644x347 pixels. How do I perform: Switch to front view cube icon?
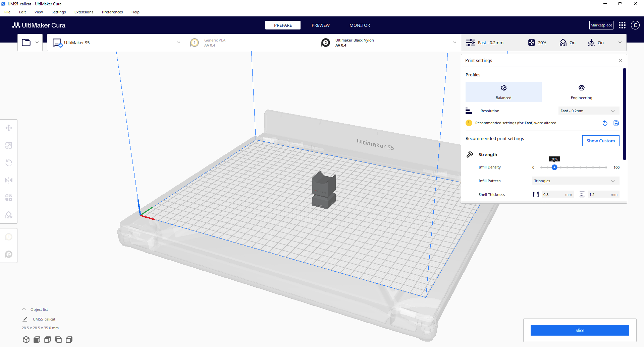37,340
